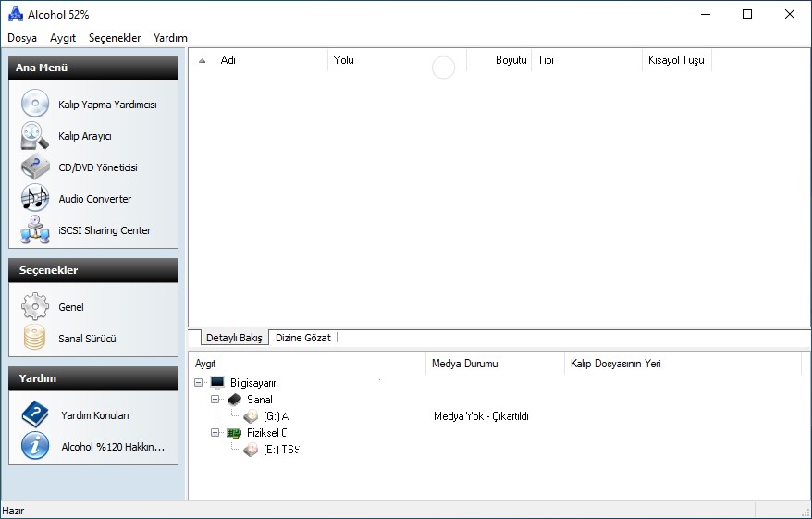The width and height of the screenshot is (812, 519).
Task: Launch CD/DVD Yöneticisi from sidebar
Action: click(x=98, y=167)
